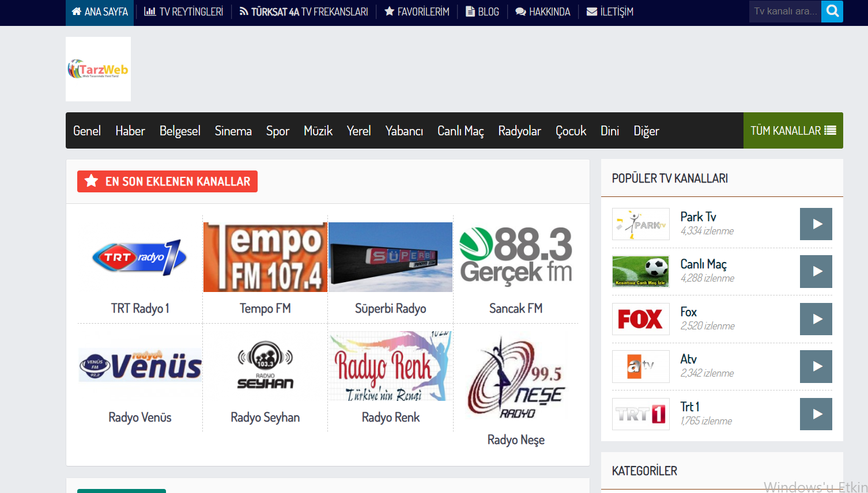Open the Radyo Seyhan 103.3 logo
868x493 pixels.
pyautogui.click(x=265, y=366)
